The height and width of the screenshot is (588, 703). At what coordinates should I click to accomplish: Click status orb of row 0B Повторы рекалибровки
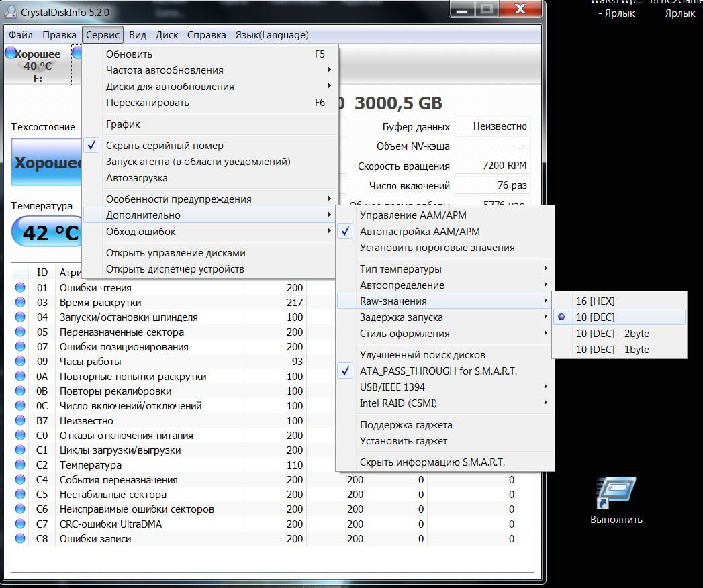pyautogui.click(x=20, y=391)
